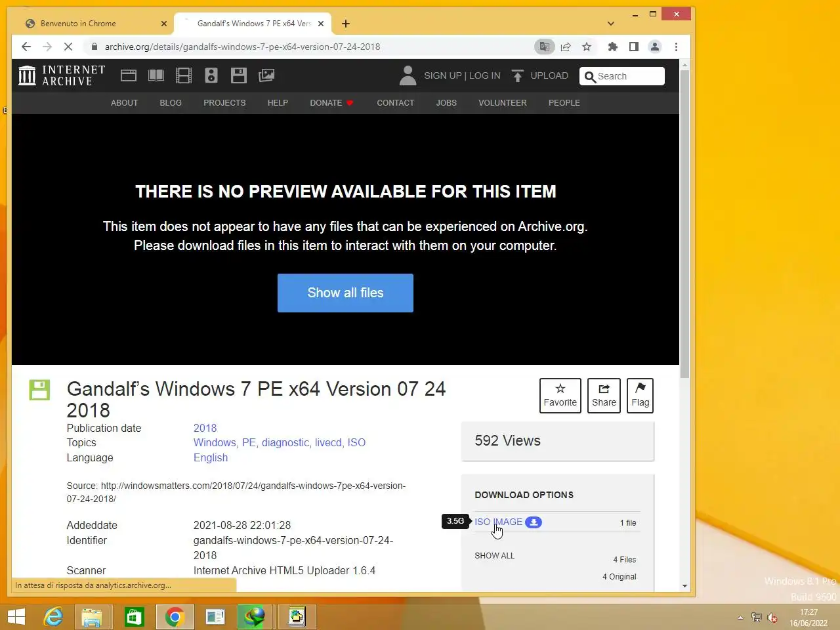The width and height of the screenshot is (840, 630).
Task: Click the translate page icon
Action: tap(544, 47)
